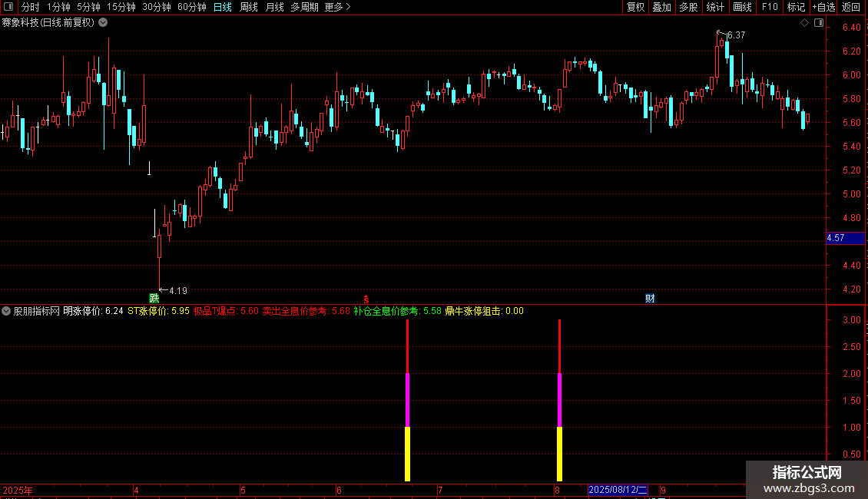Click the 2025年 label on time axis
Screen dimensions: 868x499
18,490
